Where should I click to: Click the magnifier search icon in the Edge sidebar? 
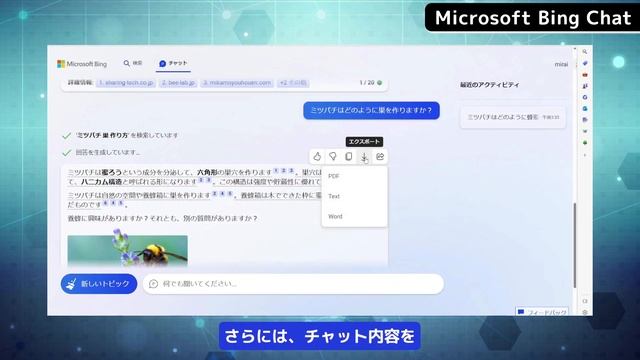(x=585, y=52)
